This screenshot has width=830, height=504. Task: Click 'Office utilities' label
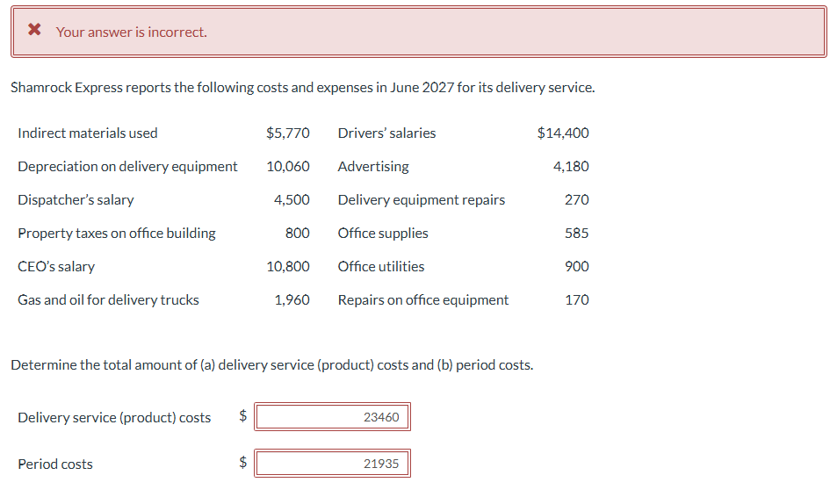(x=381, y=266)
